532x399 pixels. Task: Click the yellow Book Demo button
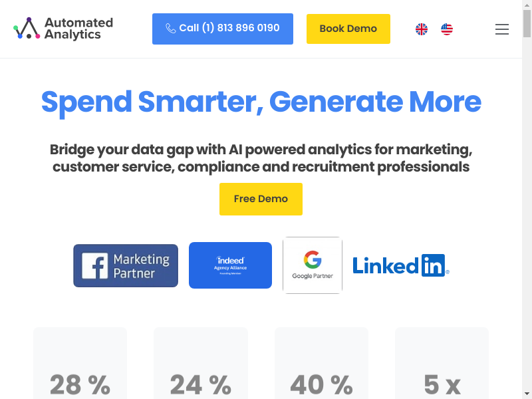click(348, 29)
